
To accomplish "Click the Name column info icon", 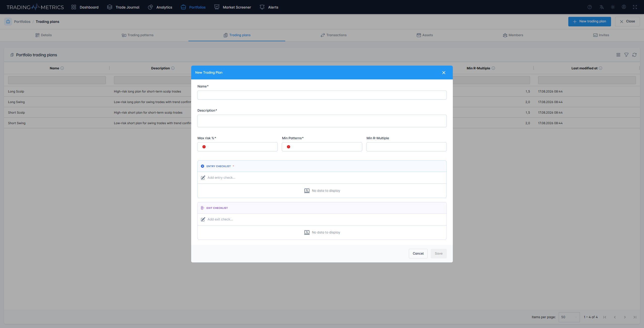I will [62, 68].
